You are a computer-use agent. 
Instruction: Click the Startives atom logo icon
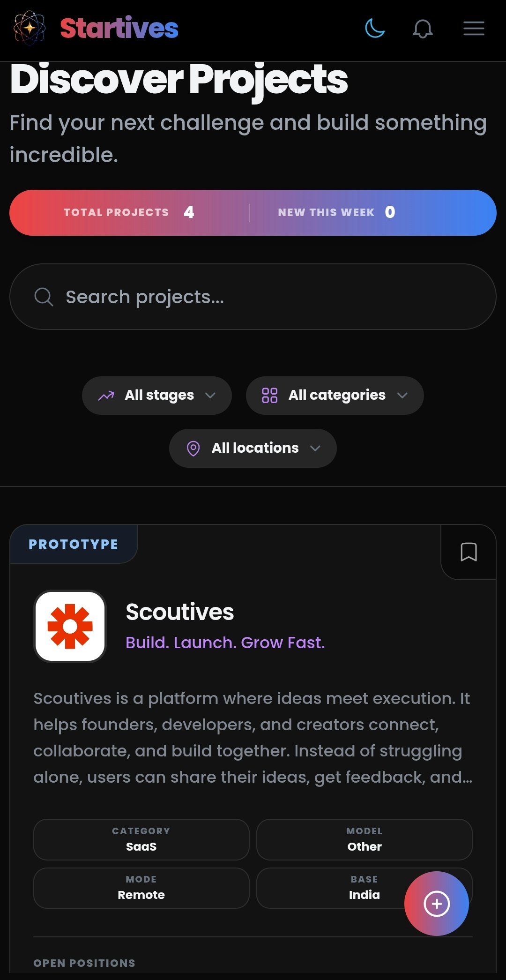point(30,28)
